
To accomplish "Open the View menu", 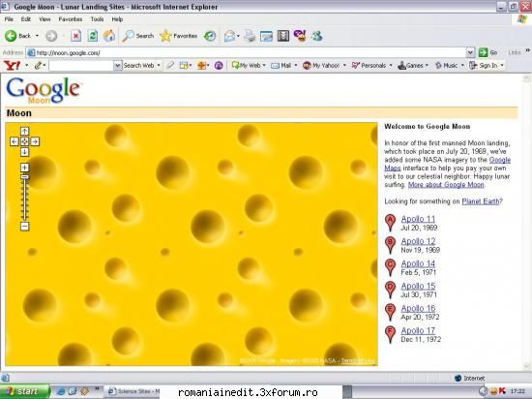I will 44,19.
